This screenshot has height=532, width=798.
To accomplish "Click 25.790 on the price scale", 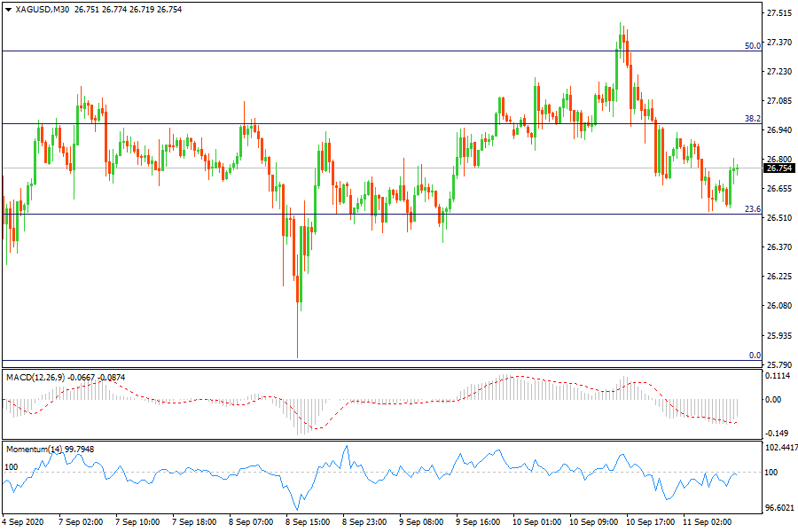I will [x=778, y=364].
